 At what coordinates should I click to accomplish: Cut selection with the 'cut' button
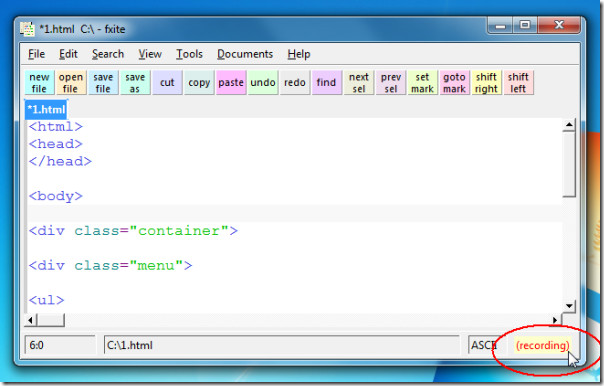click(167, 83)
